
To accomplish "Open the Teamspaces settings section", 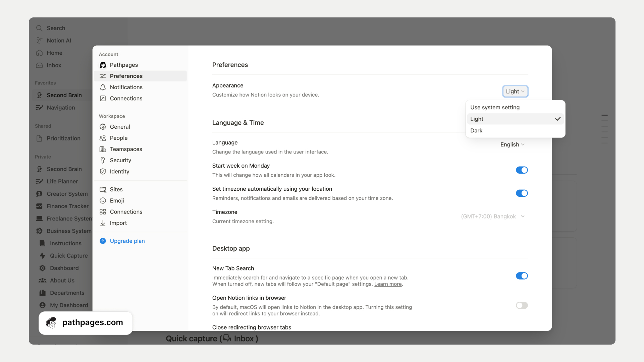I will point(140,149).
